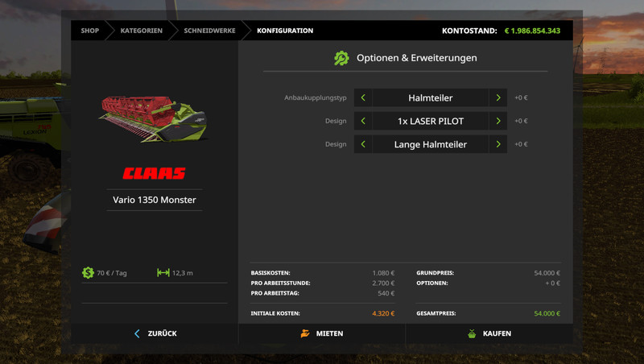Go to the Kategorien breadcrumb

click(x=141, y=31)
